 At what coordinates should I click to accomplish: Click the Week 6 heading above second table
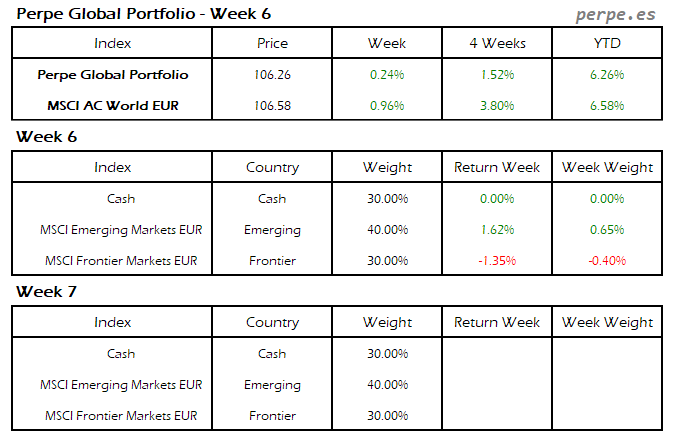pos(45,136)
